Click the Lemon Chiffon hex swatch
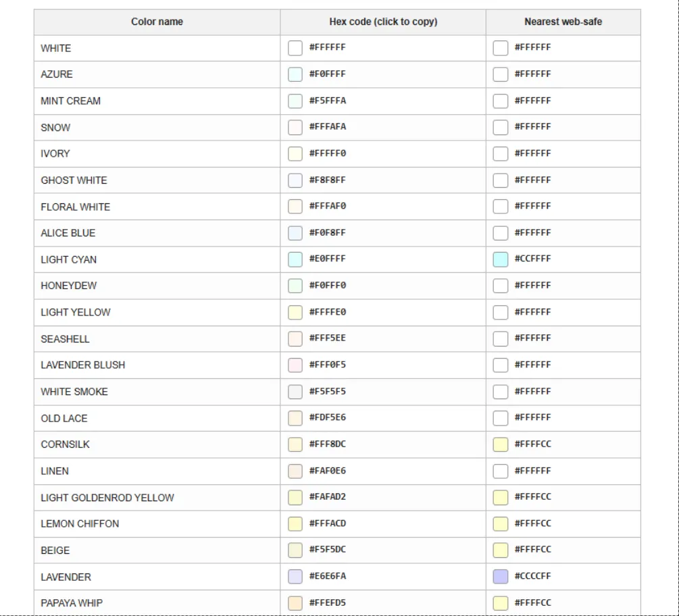679x616 pixels. 295,523
